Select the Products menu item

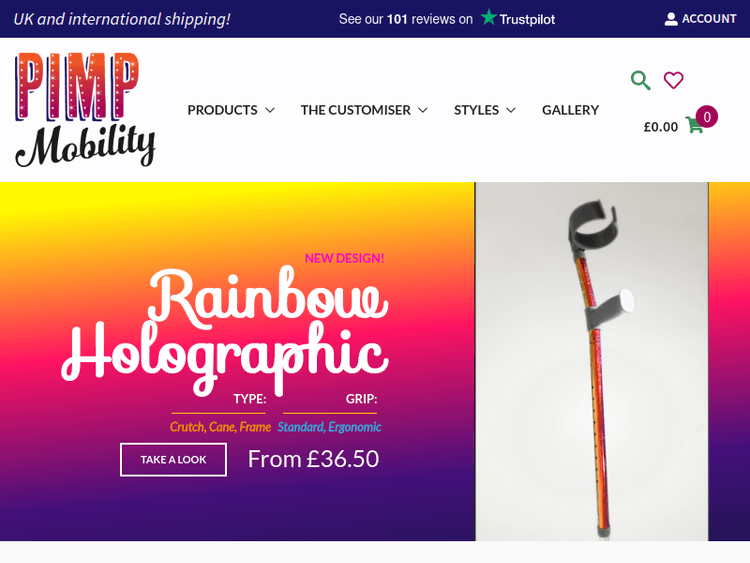222,110
